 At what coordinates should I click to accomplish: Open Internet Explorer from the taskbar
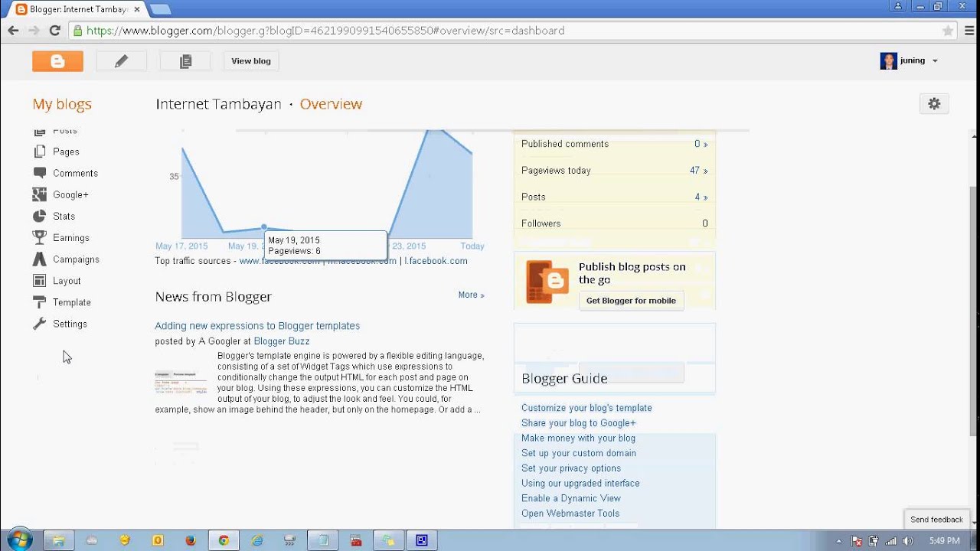tap(257, 540)
